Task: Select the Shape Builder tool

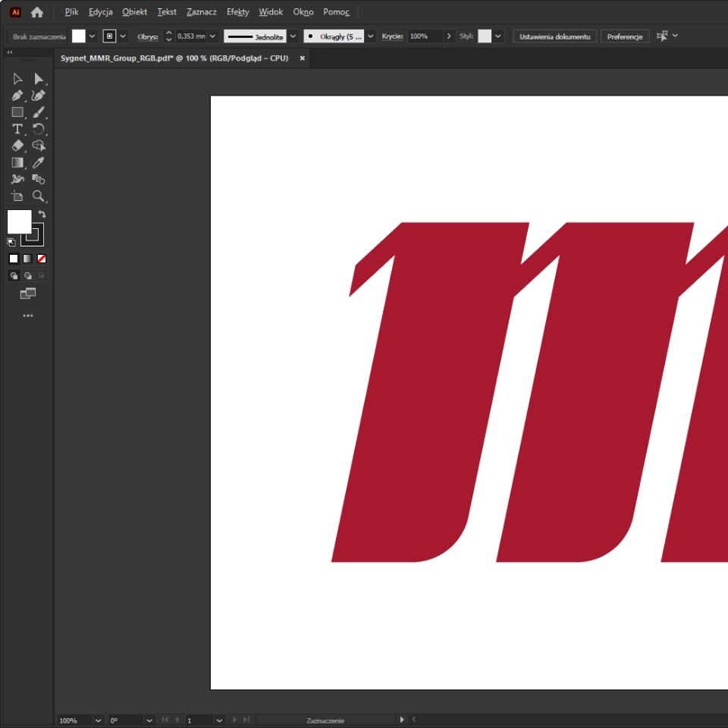Action: pos(39,179)
